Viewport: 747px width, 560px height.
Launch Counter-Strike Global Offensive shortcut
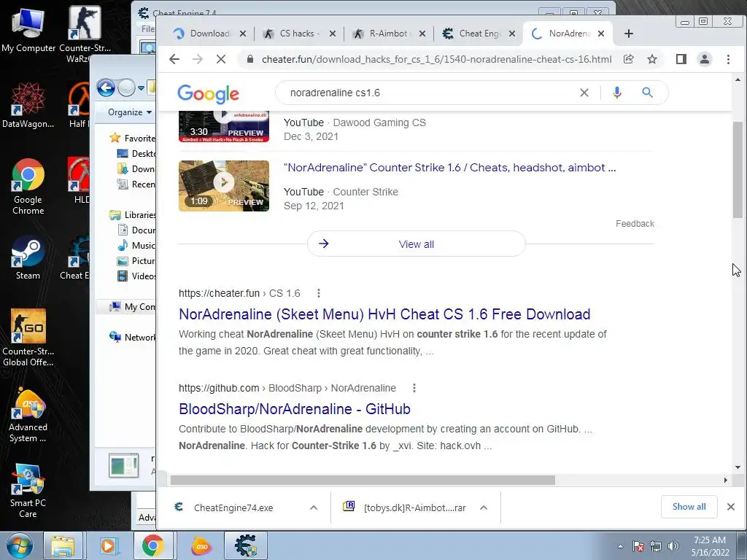coord(28,338)
